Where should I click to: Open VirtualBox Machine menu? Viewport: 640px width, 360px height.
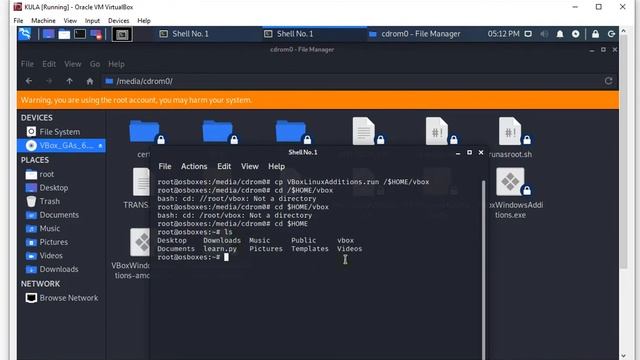tap(43, 20)
